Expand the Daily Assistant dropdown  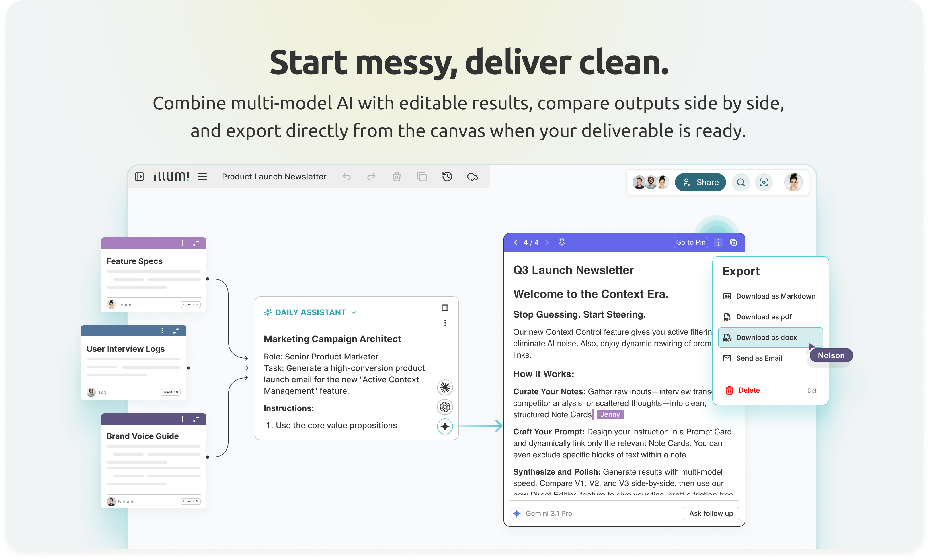pos(353,312)
